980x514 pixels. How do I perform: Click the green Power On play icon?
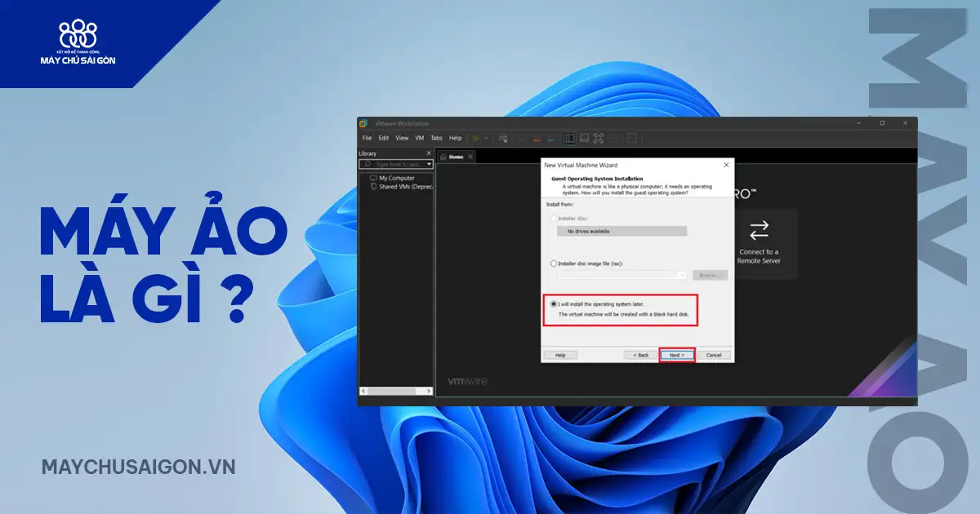[476, 138]
